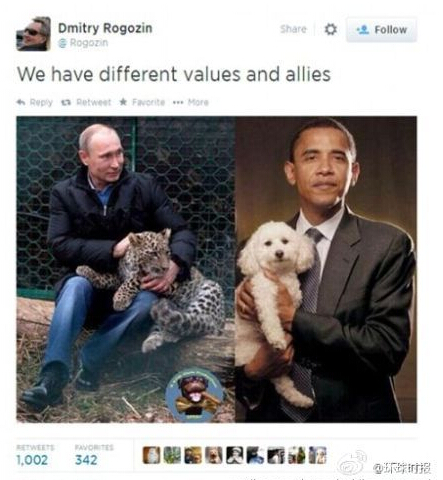
Task: Click the Share link
Action: pyautogui.click(x=293, y=29)
